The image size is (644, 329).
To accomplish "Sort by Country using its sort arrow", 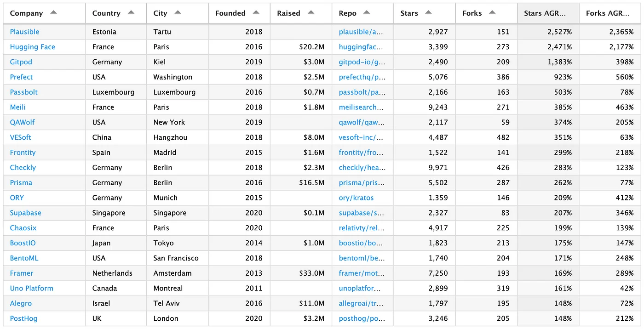I will pos(130,13).
